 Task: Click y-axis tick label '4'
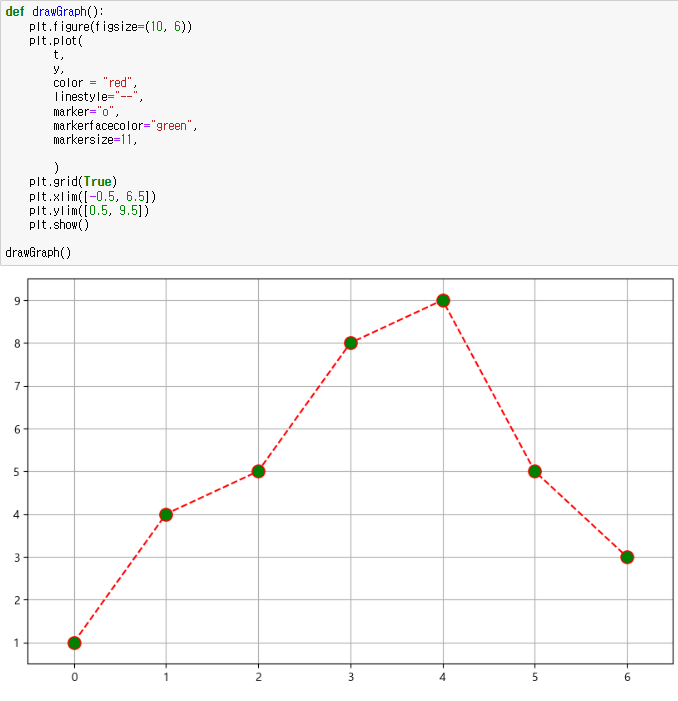[17, 515]
